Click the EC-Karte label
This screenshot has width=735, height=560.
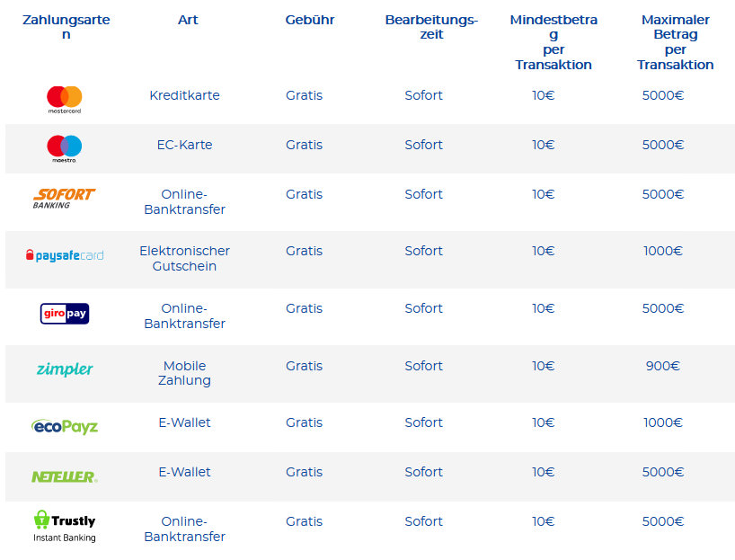tap(185, 145)
